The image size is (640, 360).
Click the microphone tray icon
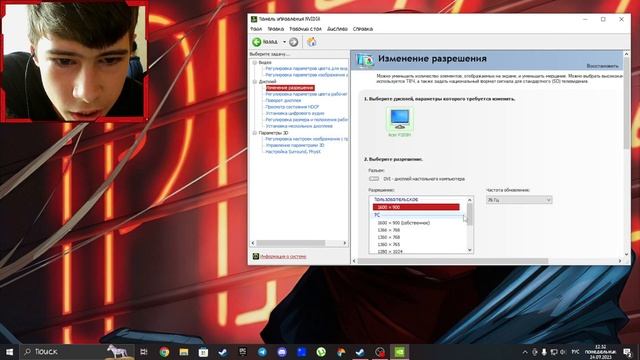[x=544, y=352]
